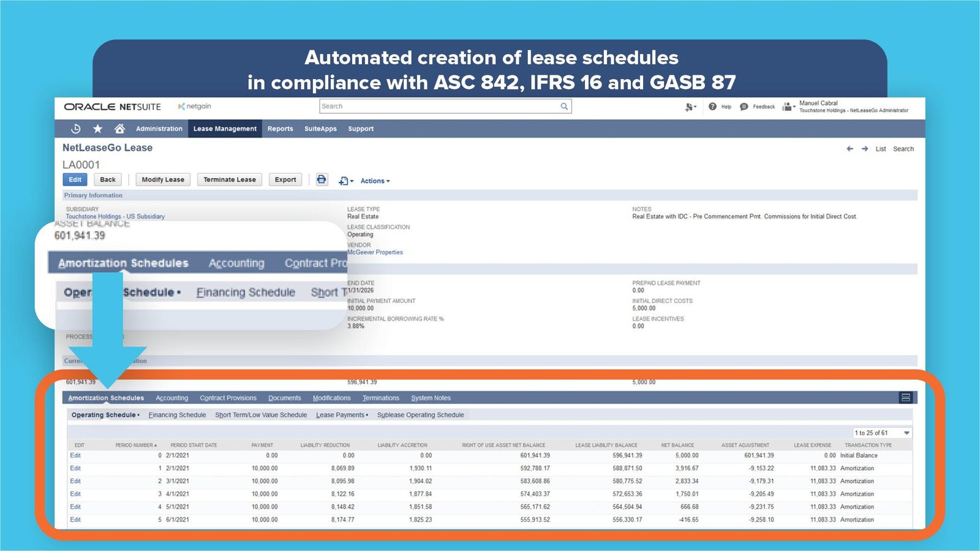This screenshot has width=980, height=551.
Task: Open the Search link near List
Action: click(903, 149)
